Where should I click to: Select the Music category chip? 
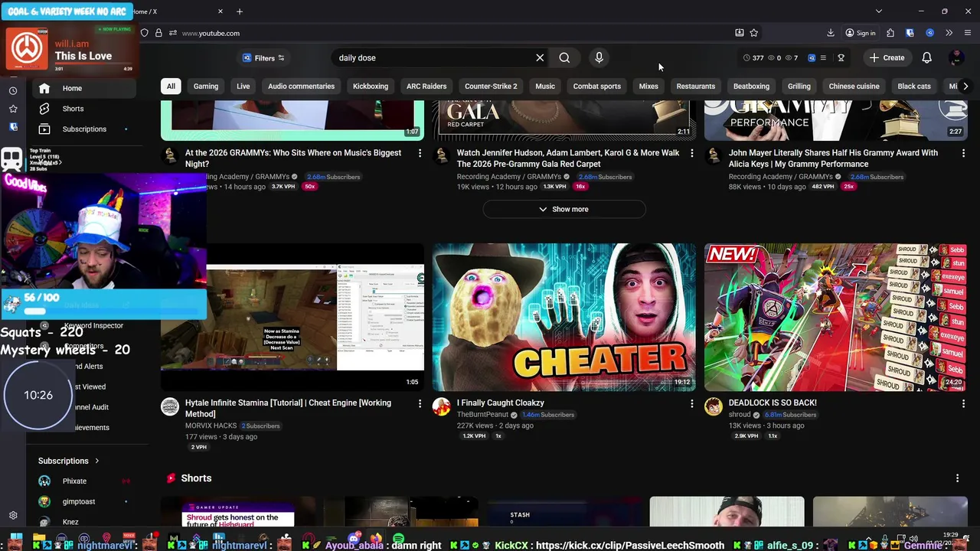[x=545, y=86]
